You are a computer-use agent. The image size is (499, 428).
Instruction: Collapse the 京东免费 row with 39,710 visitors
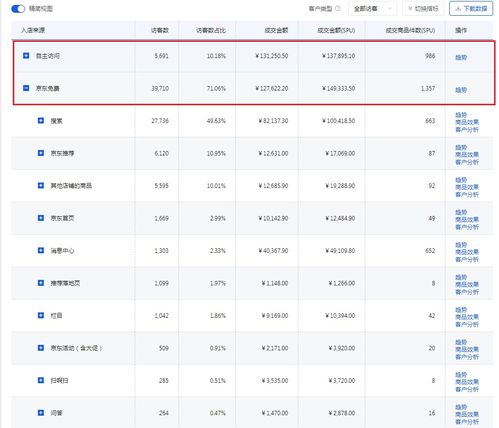click(x=26, y=88)
